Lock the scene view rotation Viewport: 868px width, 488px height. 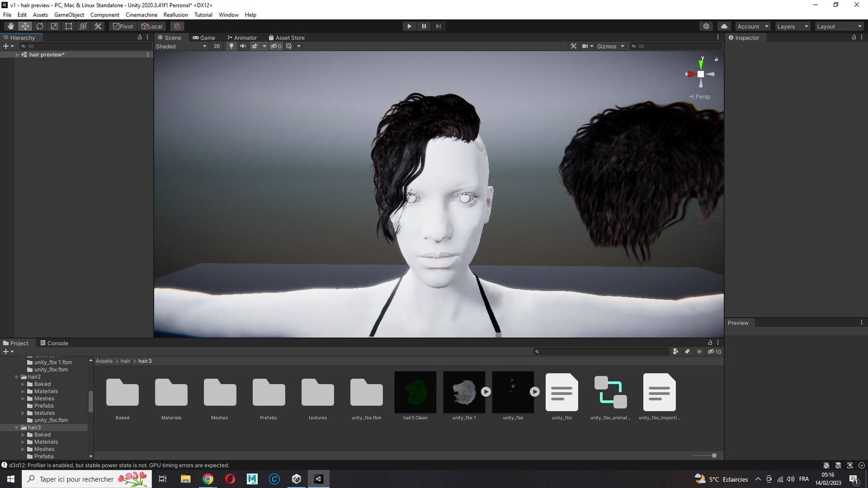[x=716, y=59]
